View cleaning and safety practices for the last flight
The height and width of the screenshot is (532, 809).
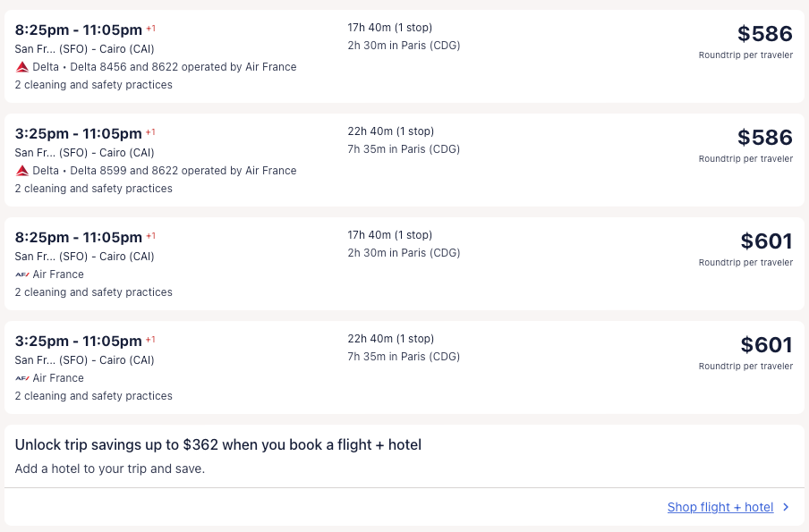tap(94, 396)
